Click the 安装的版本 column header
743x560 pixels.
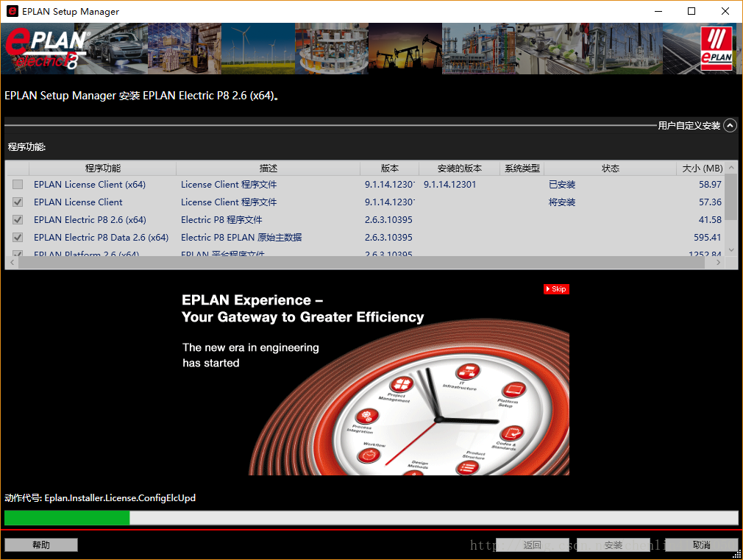[459, 169]
